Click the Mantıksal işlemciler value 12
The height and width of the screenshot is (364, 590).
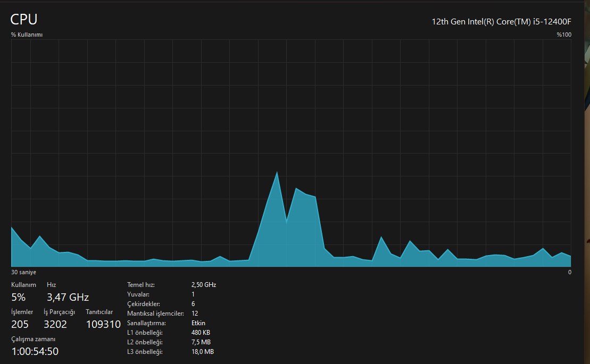tap(195, 314)
